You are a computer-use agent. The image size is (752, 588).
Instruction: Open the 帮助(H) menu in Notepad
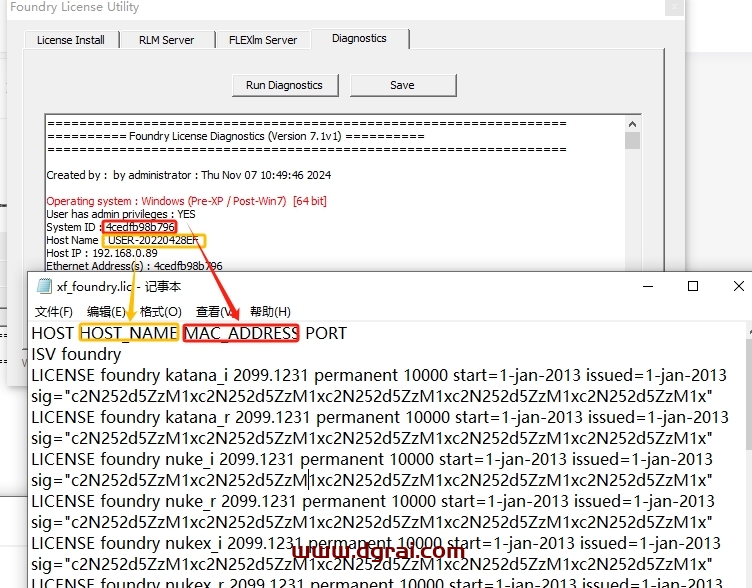coord(270,312)
